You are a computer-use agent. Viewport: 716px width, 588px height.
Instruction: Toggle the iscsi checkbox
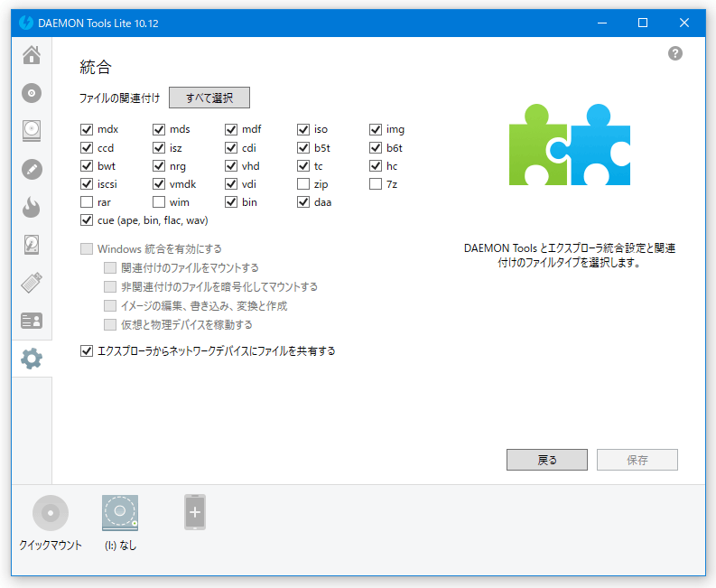pyautogui.click(x=87, y=184)
